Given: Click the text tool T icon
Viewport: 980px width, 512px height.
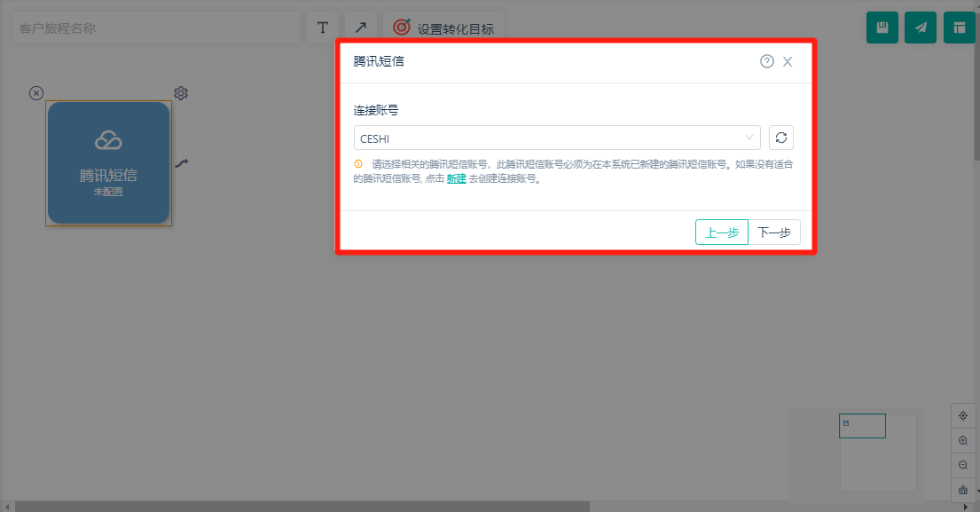Looking at the screenshot, I should coord(323,28).
